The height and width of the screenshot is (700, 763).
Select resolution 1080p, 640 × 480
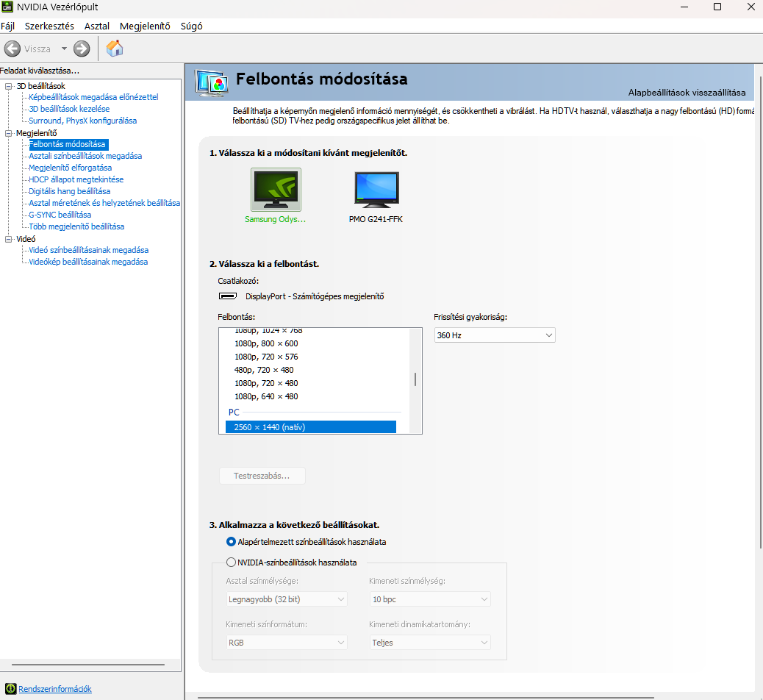[x=266, y=397]
